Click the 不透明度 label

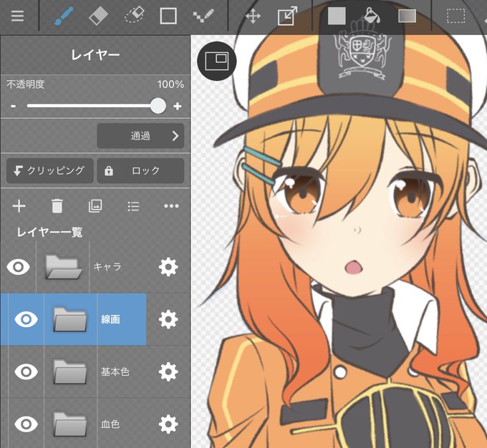26,84
